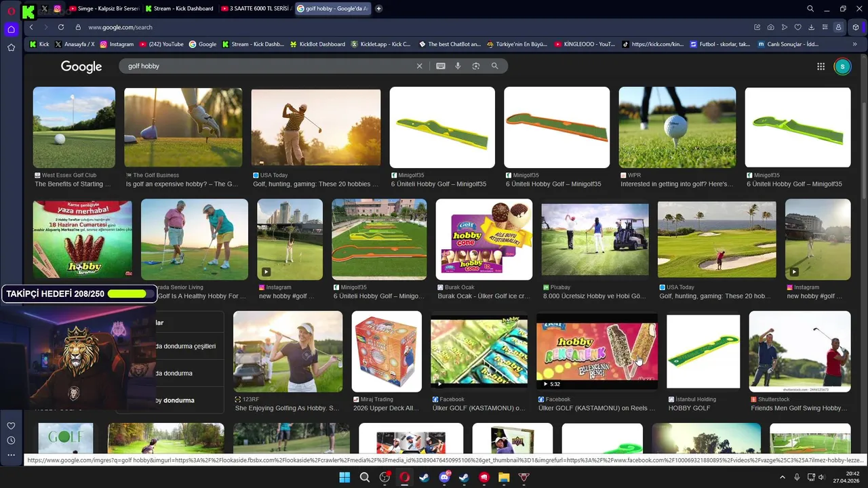This screenshot has height=488, width=868.
Task: Open WPR golf ball on tee image
Action: pyautogui.click(x=677, y=127)
